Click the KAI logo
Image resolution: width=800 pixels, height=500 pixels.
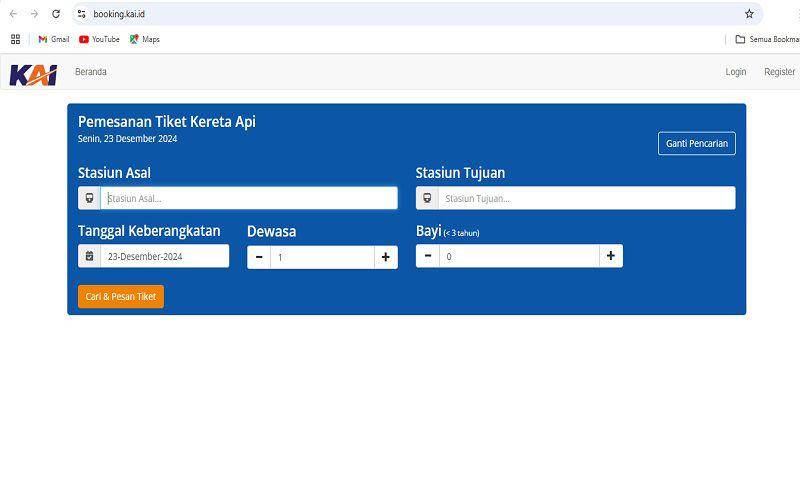pyautogui.click(x=33, y=74)
